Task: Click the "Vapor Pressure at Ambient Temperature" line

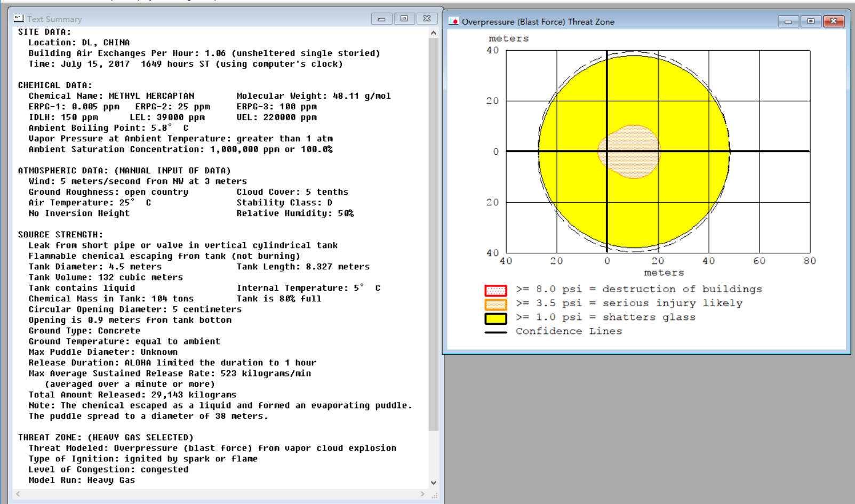Action: (x=181, y=139)
